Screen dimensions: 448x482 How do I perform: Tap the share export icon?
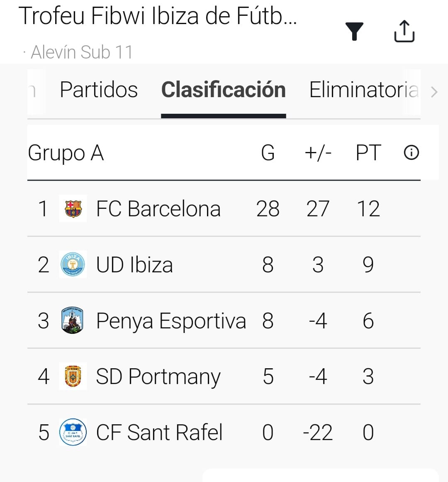(404, 31)
